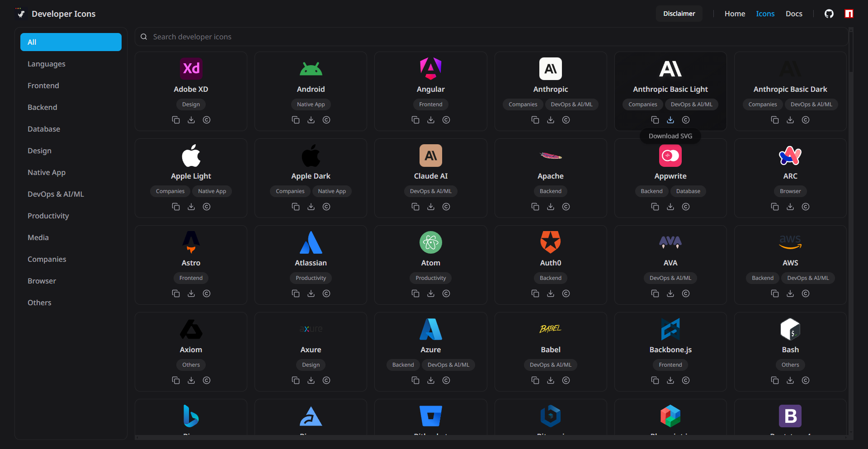Show Backend category in sidebar
The width and height of the screenshot is (868, 449).
point(71,107)
